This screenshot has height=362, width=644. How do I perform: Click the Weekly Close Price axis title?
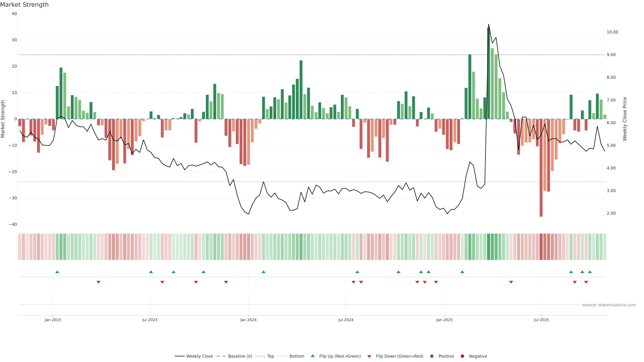pos(625,119)
